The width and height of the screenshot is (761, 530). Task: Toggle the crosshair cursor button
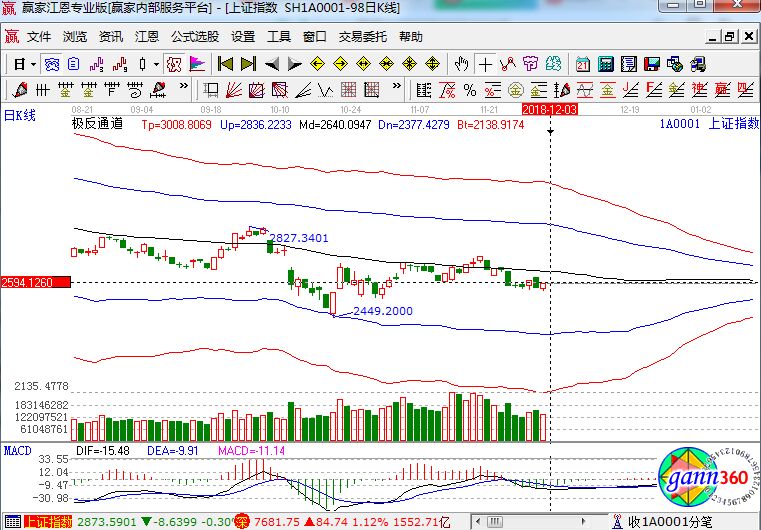coord(486,64)
